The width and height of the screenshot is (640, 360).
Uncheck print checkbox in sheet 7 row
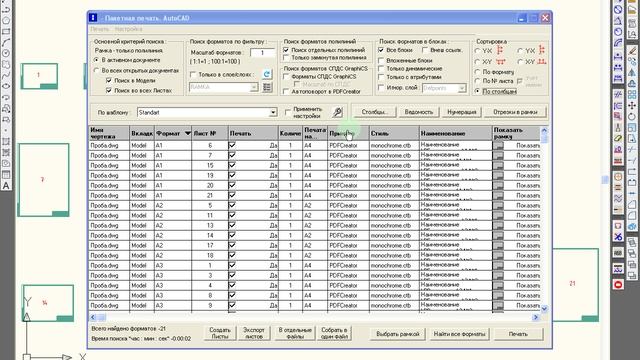point(232,155)
